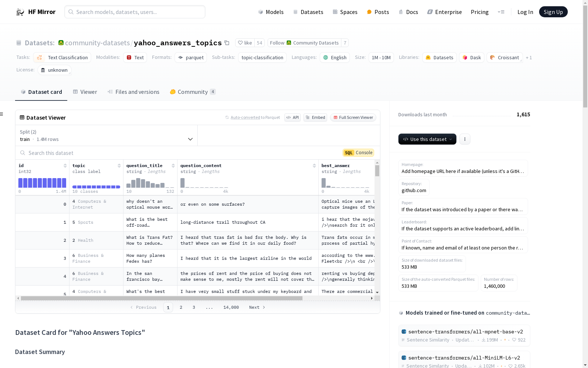
Task: Click the Datasets breadcrumb icon
Action: click(x=19, y=43)
